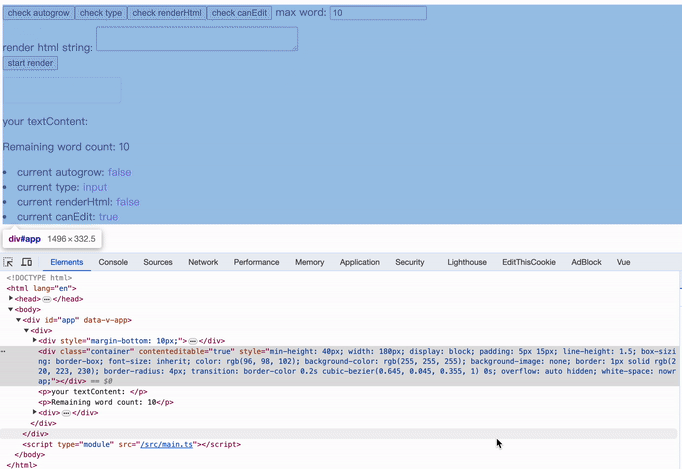
Task: Open the EditThisCookie tab
Action: (529, 262)
